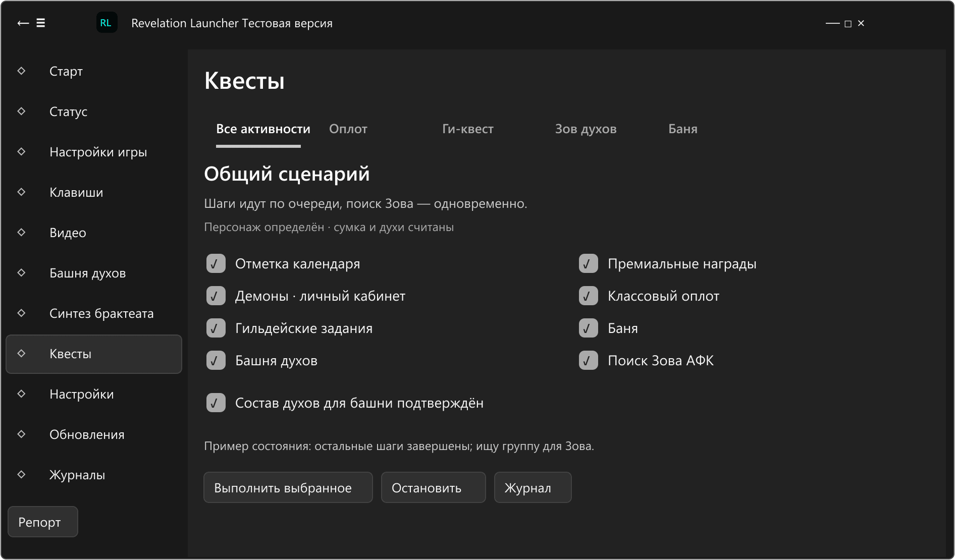The image size is (955, 560).
Task: Click the diamond icon beside Статус
Action: click(x=21, y=111)
